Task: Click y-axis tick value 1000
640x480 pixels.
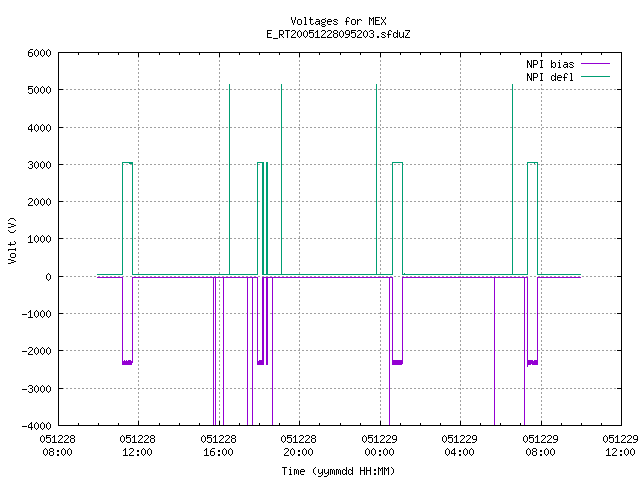Action: click(39, 239)
